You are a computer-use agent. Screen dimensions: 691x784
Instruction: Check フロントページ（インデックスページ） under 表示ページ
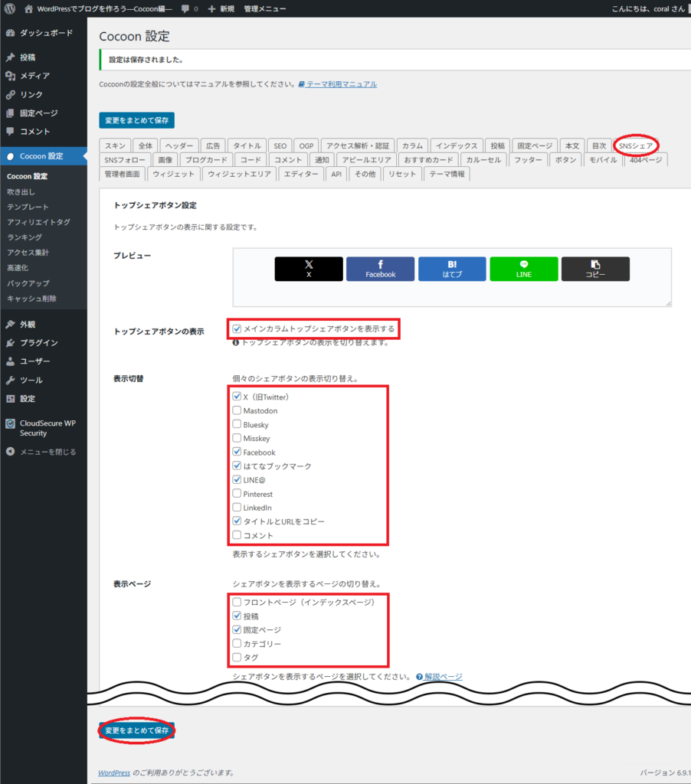[x=237, y=602]
